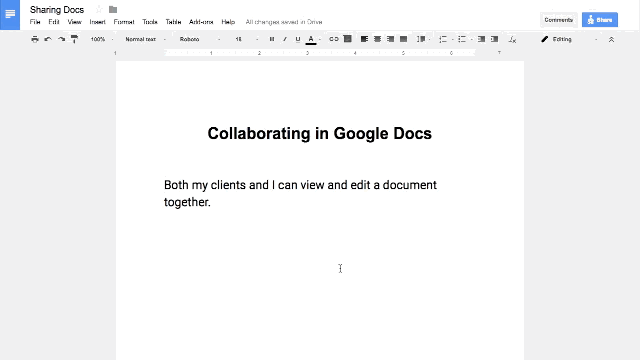
Task: Decrease paragraph indent
Action: [481, 39]
